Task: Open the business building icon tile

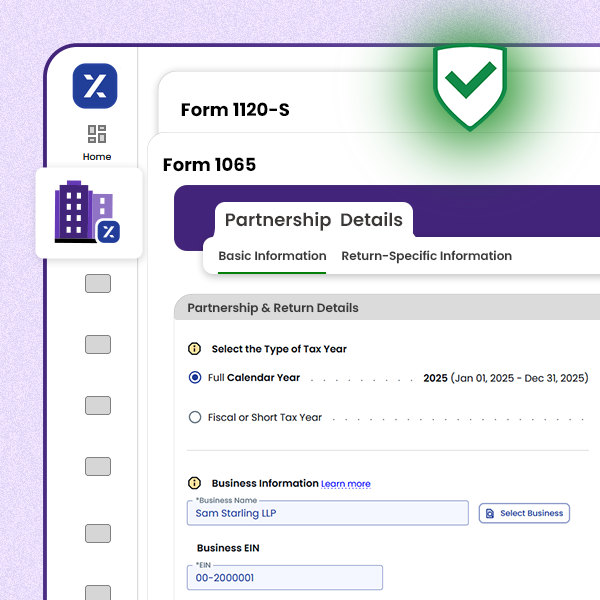Action: tap(89, 212)
